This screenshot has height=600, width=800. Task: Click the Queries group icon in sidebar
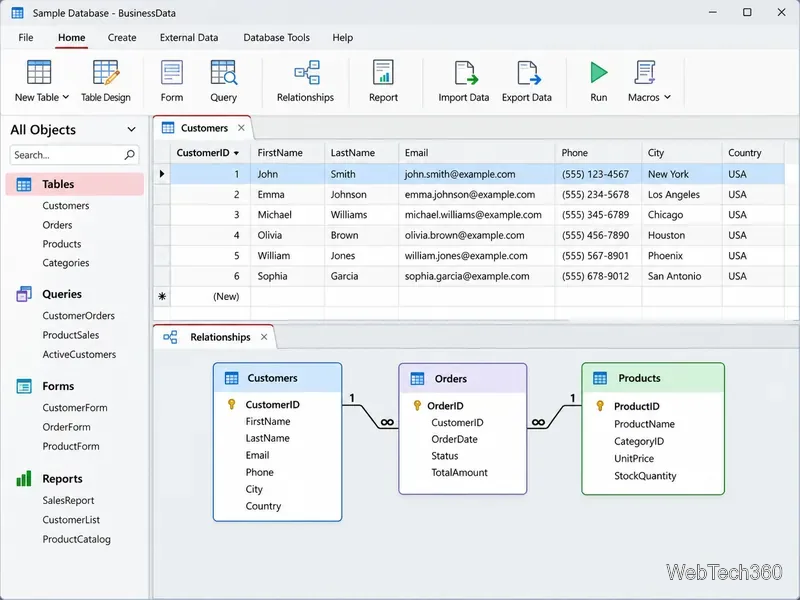[24, 294]
